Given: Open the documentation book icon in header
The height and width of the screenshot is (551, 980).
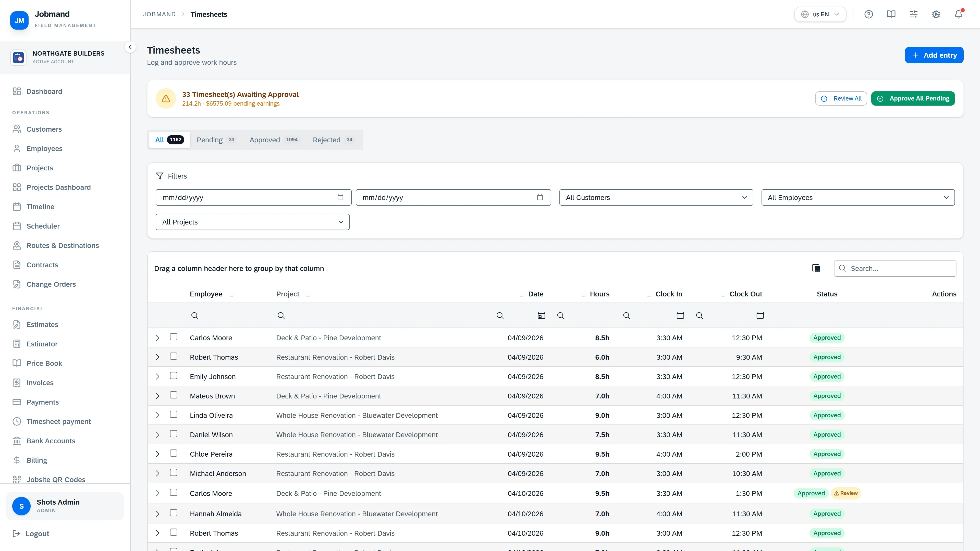Looking at the screenshot, I should 891,15.
